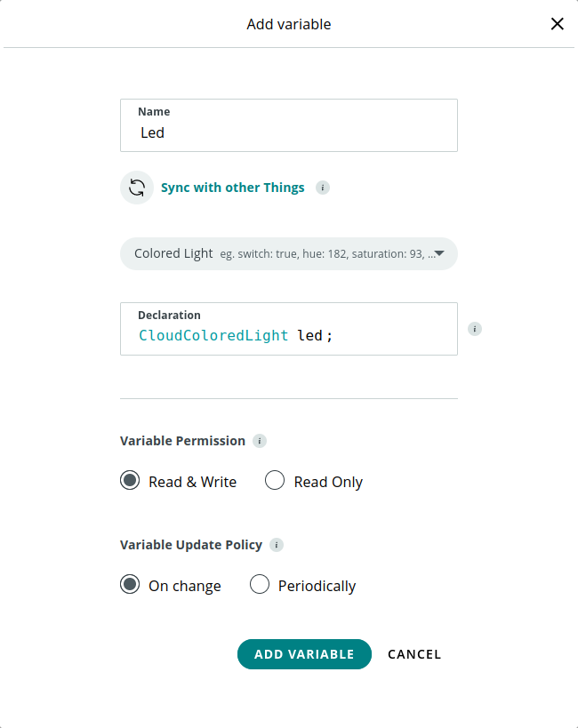This screenshot has width=578, height=728.
Task: Switch permission to Read Only
Action: tap(275, 480)
